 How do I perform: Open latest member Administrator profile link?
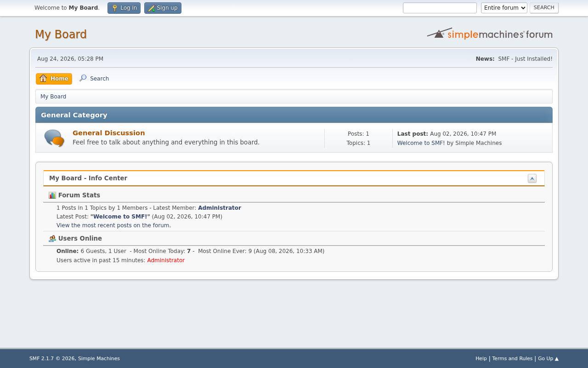(220, 208)
